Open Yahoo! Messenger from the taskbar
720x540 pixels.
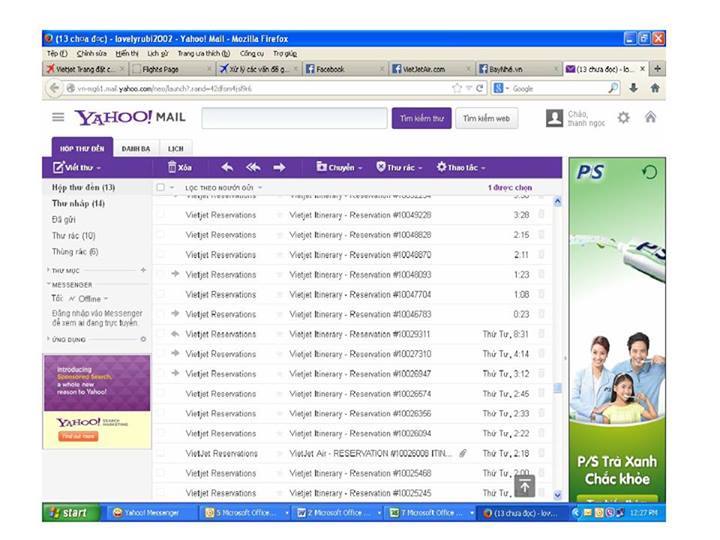click(152, 512)
